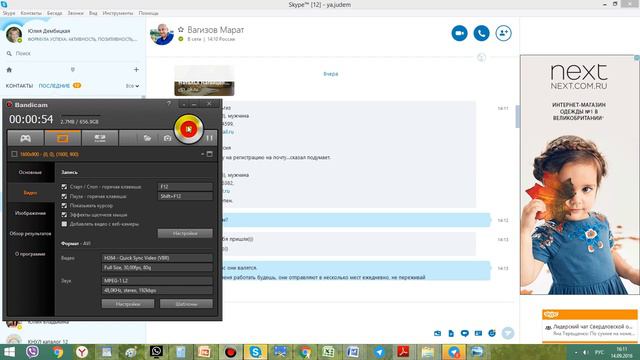Show hidden tray icons arrow
Image resolution: width=640 pixels, height=360 pixels.
576,352
